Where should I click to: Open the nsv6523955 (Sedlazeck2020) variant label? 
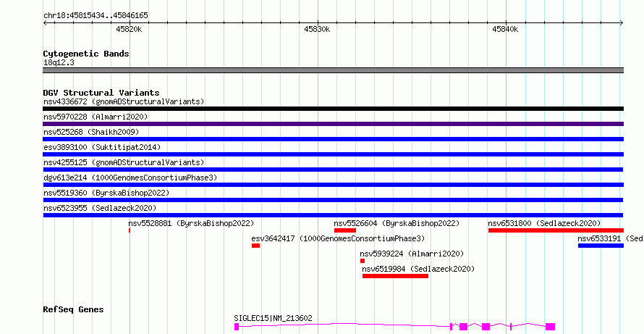[x=100, y=208]
